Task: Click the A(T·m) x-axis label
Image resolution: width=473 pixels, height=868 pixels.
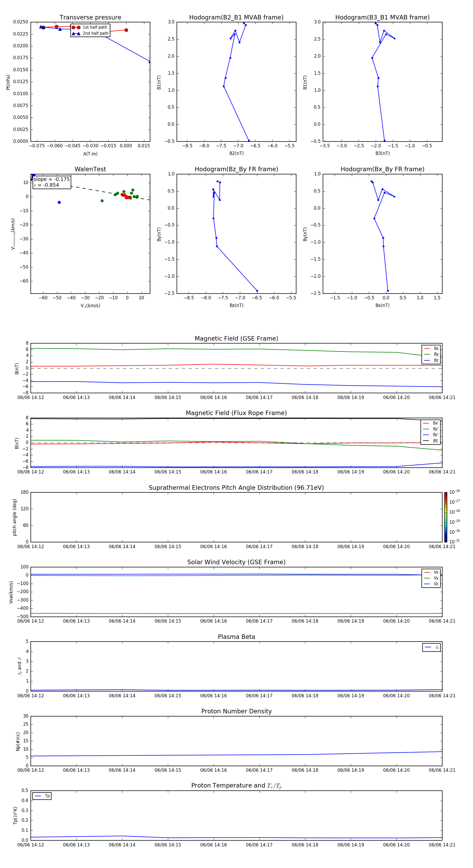Action: pyautogui.click(x=90, y=154)
